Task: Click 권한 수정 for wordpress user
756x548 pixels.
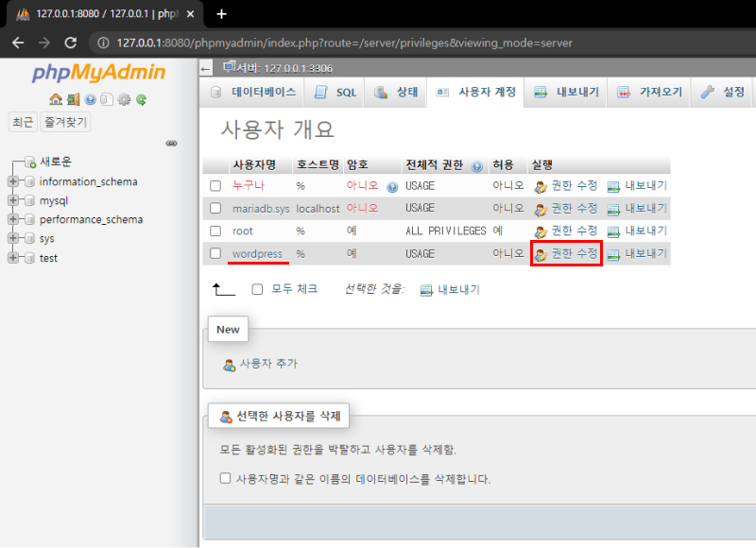Action: point(566,253)
